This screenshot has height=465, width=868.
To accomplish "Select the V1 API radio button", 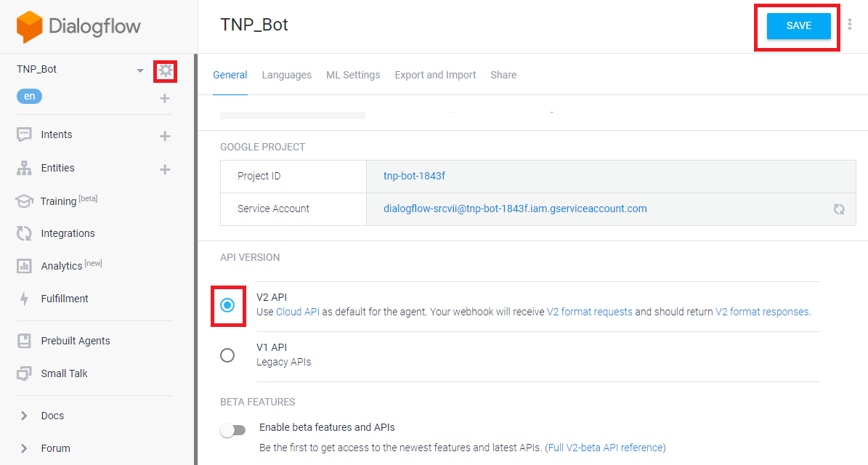I will [227, 355].
